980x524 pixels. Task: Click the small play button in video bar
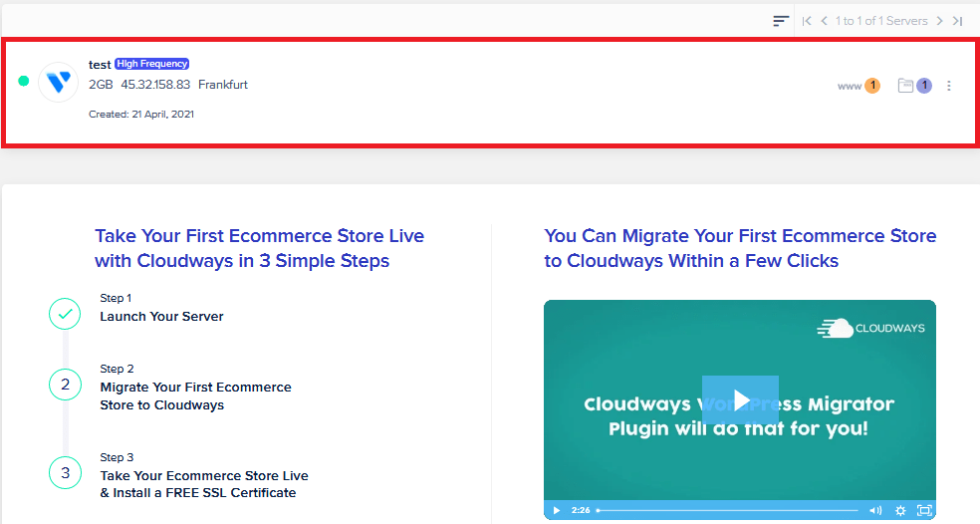pos(557,510)
